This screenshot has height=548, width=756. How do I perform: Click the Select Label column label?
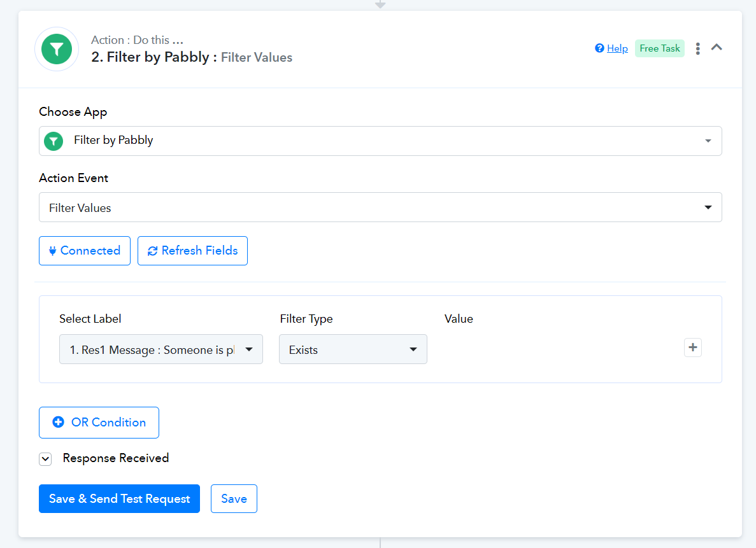(90, 319)
